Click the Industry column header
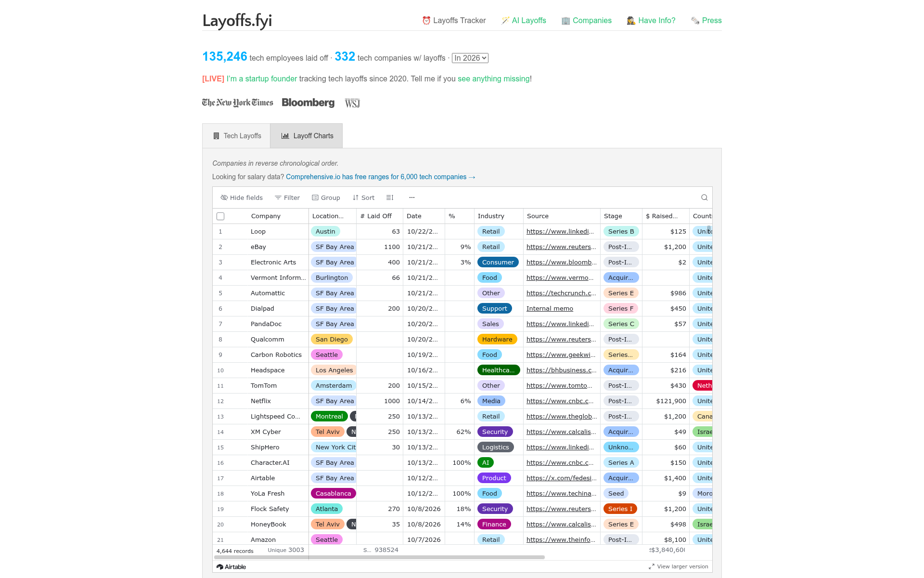 pos(499,216)
